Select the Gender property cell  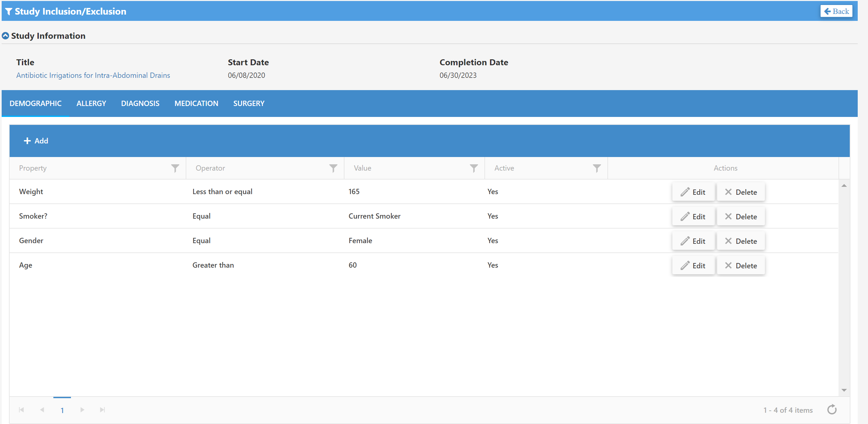[97, 241]
